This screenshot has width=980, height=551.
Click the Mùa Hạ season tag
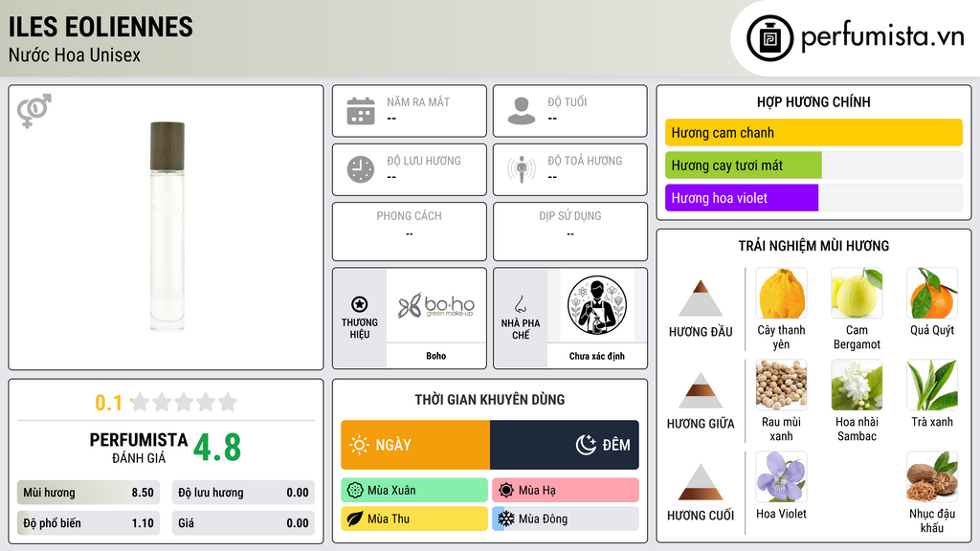pyautogui.click(x=566, y=491)
